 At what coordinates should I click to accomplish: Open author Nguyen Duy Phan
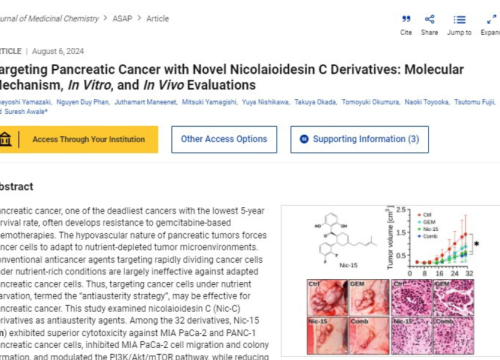[x=83, y=102]
